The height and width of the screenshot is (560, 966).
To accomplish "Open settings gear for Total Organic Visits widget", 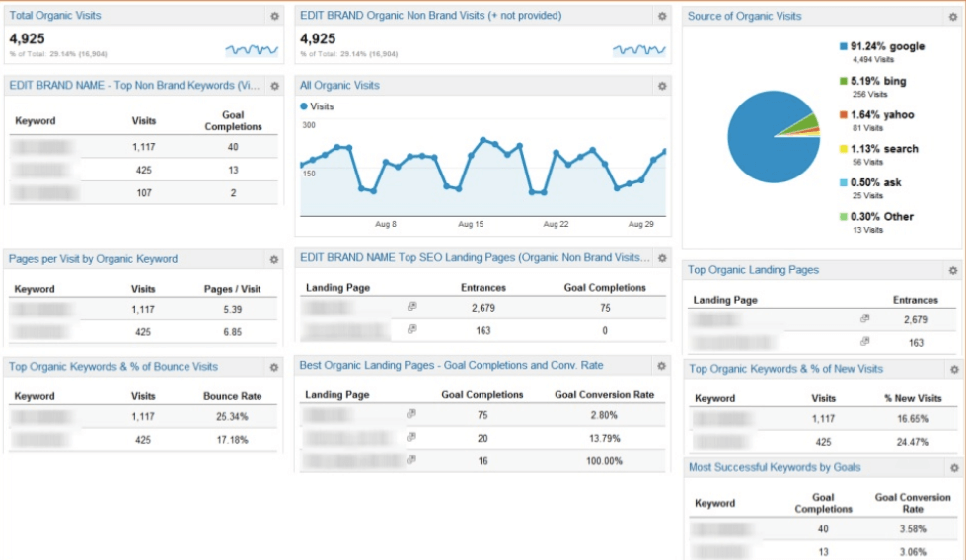I will (274, 16).
